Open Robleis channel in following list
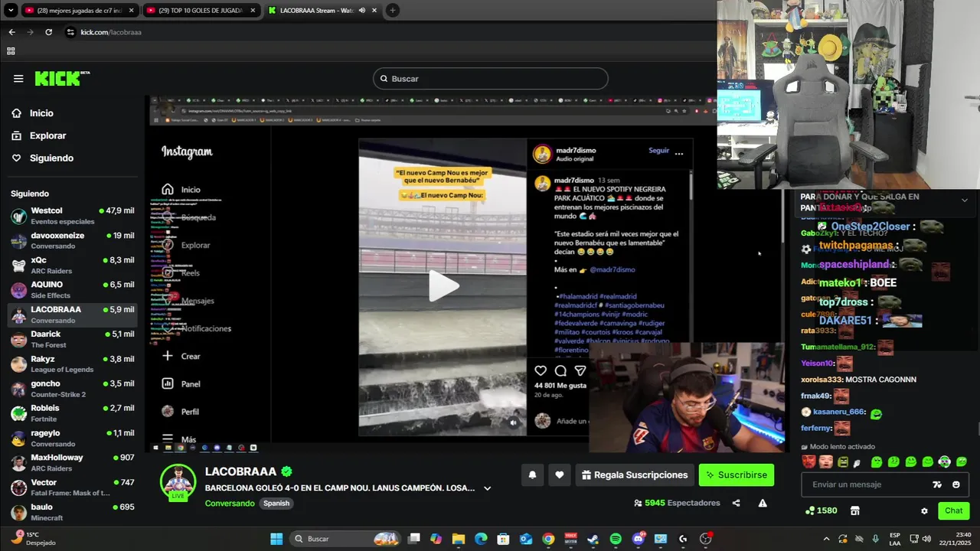The image size is (980, 551). coord(73,413)
